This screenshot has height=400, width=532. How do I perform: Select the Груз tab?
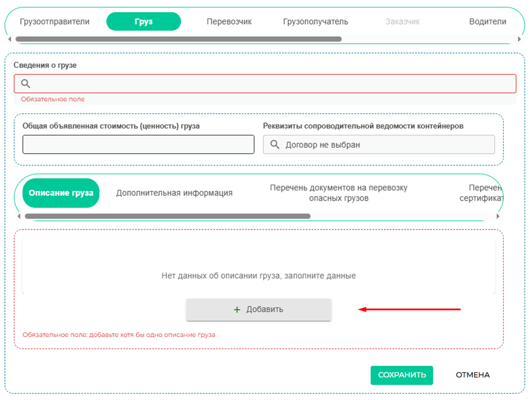(144, 22)
